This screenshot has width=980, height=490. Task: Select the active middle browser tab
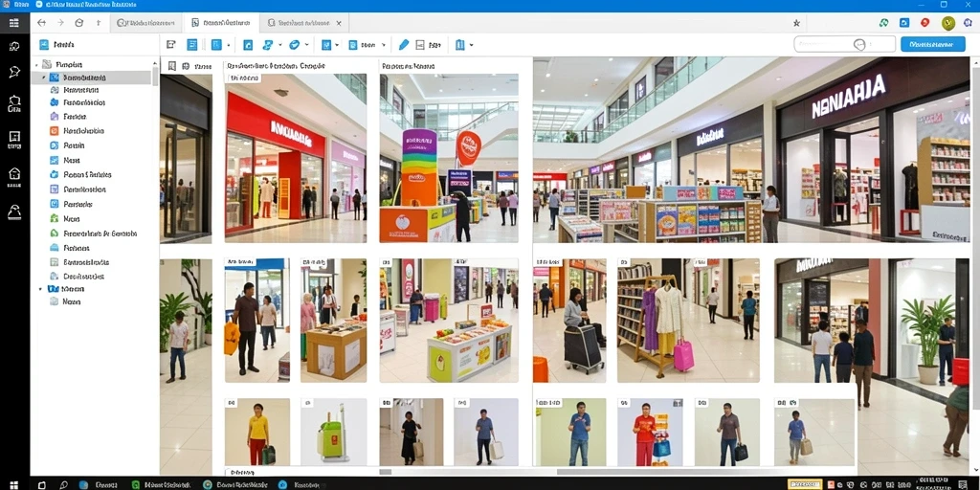click(x=221, y=23)
